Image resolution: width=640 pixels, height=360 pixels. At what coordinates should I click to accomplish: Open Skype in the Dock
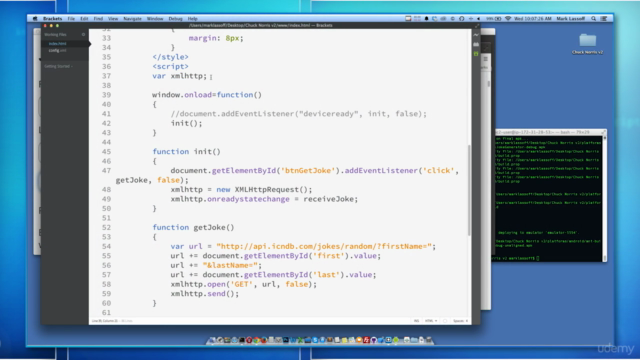click(x=315, y=340)
